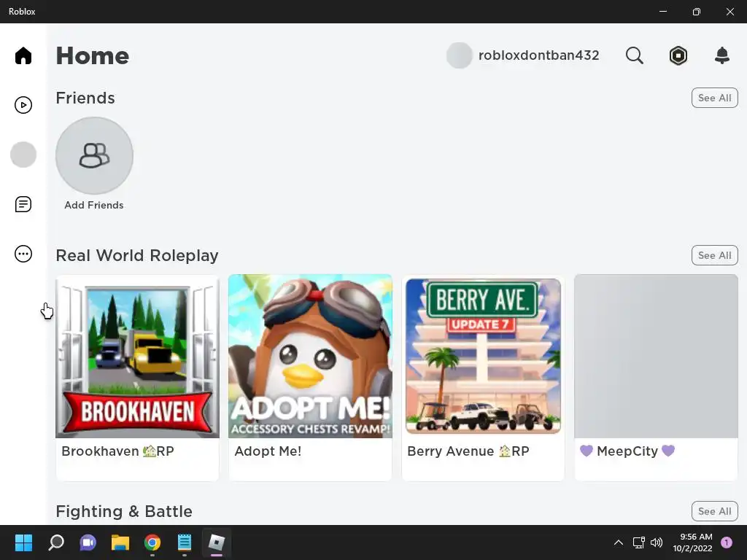Open the Avatar circle in sidebar
The image size is (747, 560).
[x=23, y=155]
